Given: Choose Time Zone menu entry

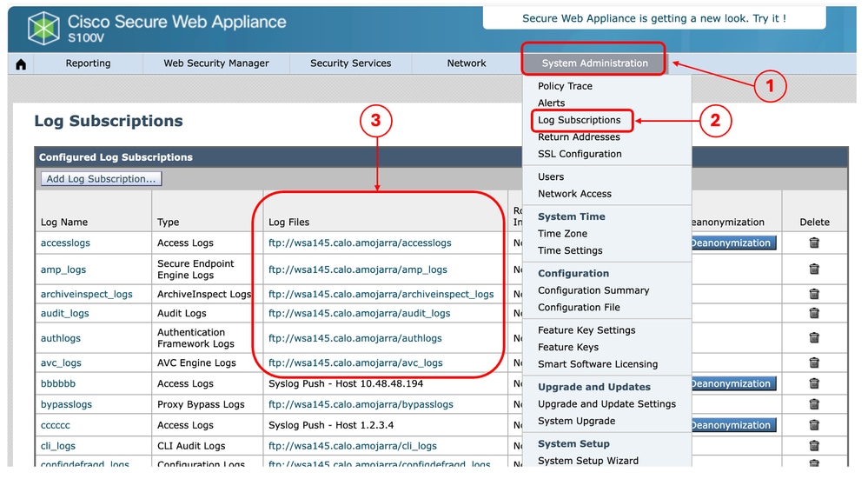Looking at the screenshot, I should click(x=562, y=234).
